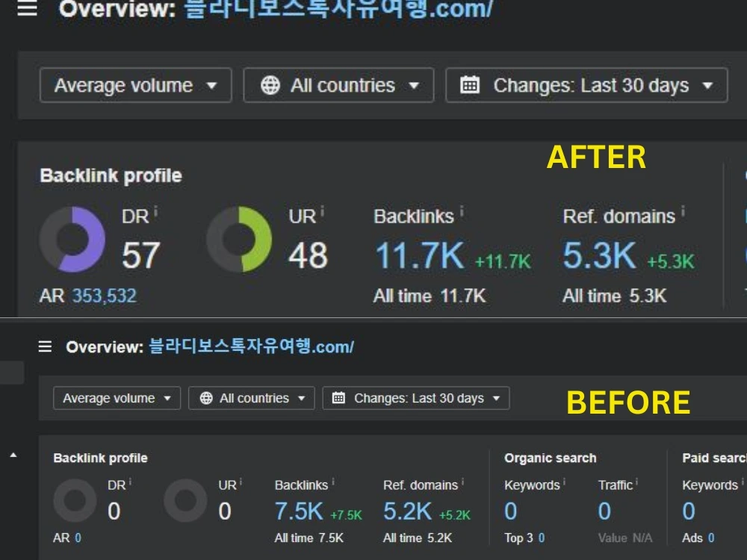Open hamburger menu in upper Overview header
The height and width of the screenshot is (560, 747).
[x=27, y=8]
